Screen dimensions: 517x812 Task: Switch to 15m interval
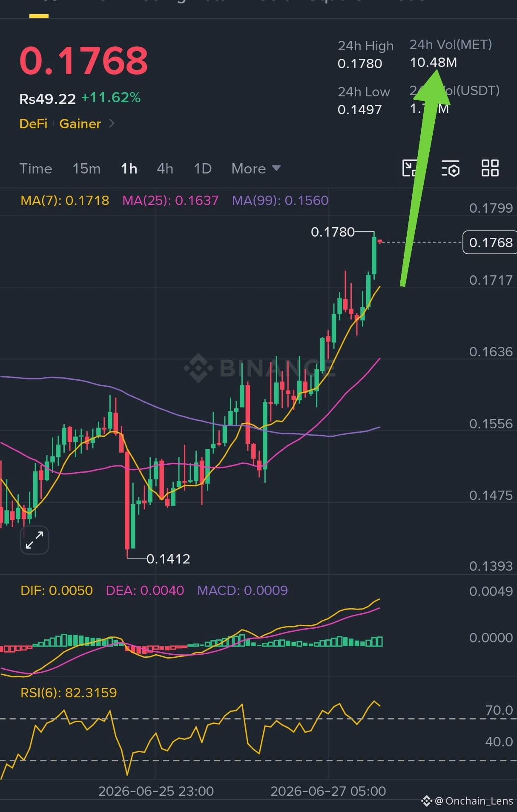(86, 169)
